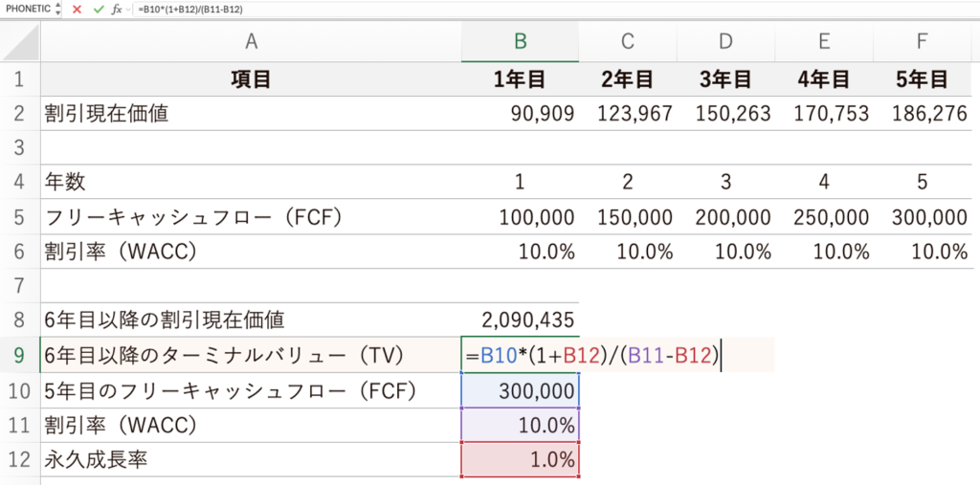
Task: Select row 12 header
Action: click(x=20, y=460)
